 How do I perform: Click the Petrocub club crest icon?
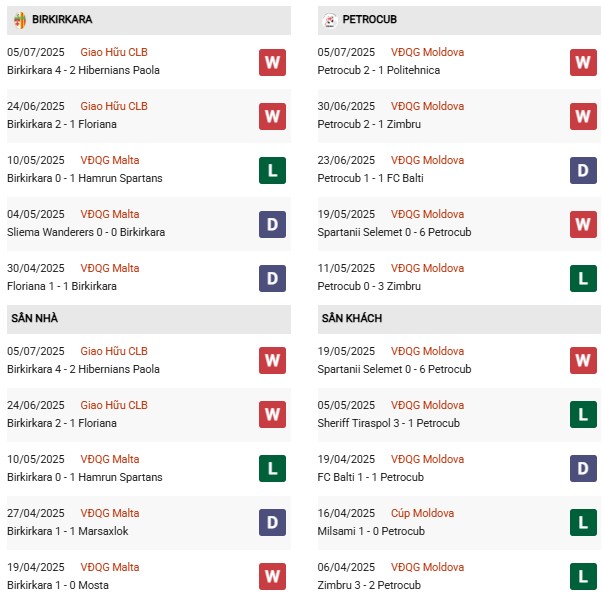click(x=330, y=19)
